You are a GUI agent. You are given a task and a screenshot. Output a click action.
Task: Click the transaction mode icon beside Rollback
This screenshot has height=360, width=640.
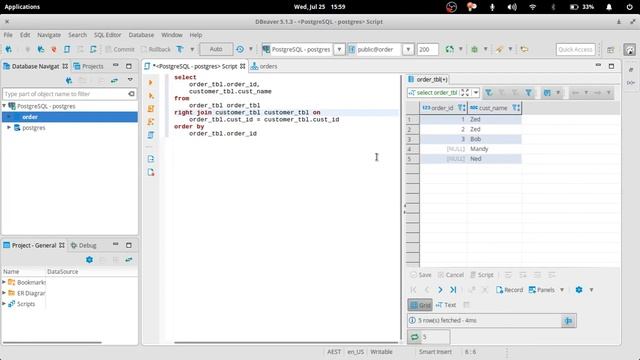(x=180, y=49)
